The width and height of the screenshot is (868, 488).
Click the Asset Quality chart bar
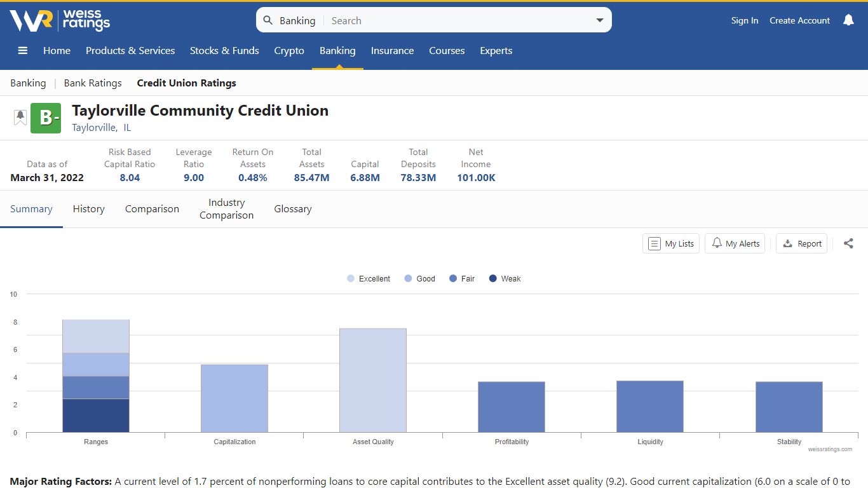[373, 381]
